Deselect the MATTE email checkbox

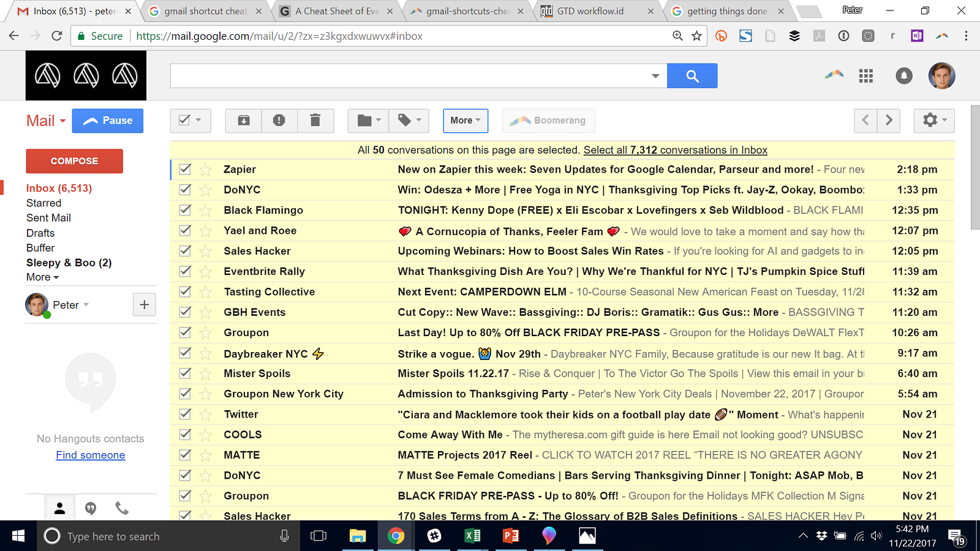pos(185,455)
